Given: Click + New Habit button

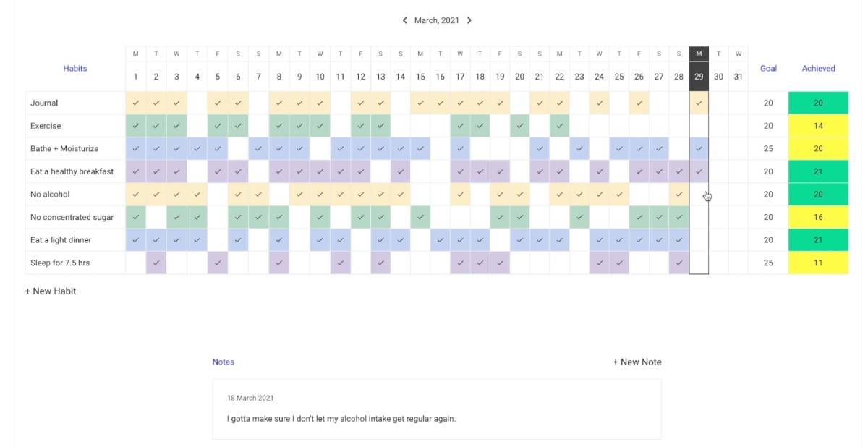Looking at the screenshot, I should 51,291.
